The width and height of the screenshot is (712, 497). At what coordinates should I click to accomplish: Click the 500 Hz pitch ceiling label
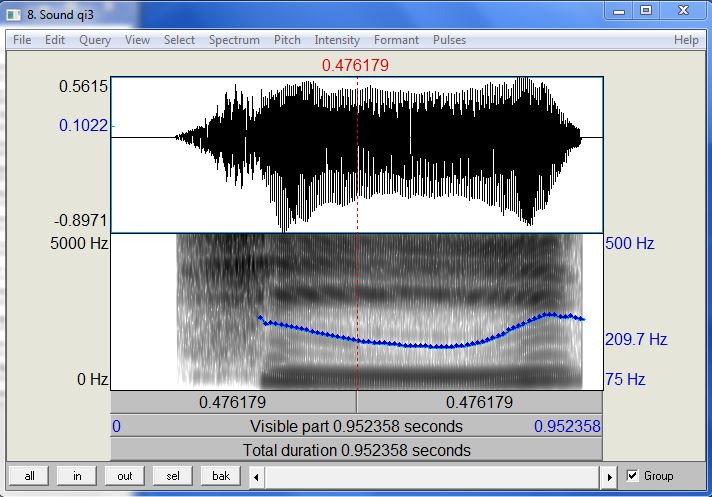[629, 243]
